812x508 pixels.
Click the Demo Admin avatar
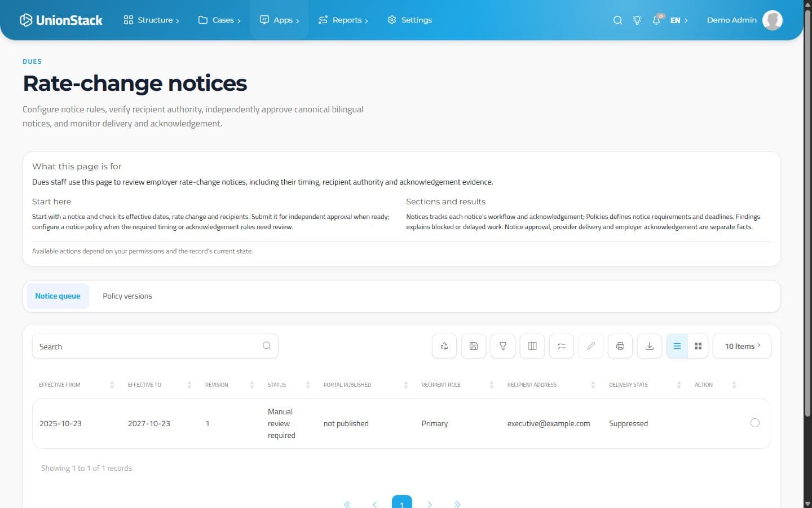(x=772, y=20)
